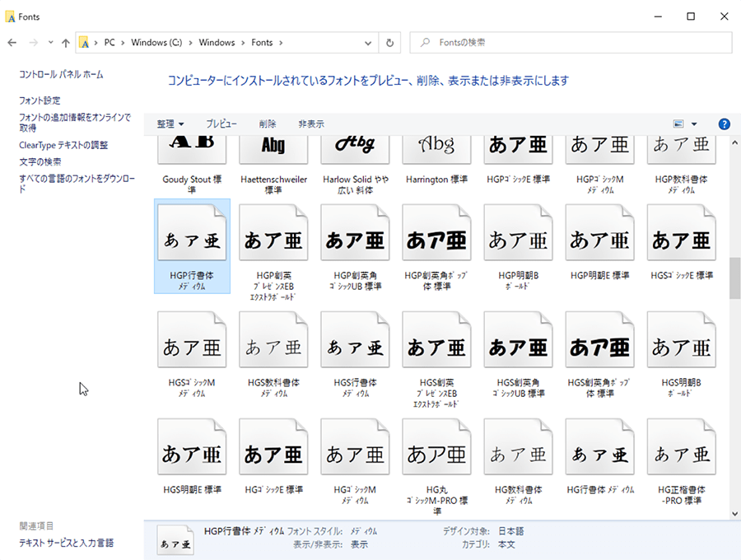Select the Harrington font icon
741x560 pixels.
click(436, 147)
